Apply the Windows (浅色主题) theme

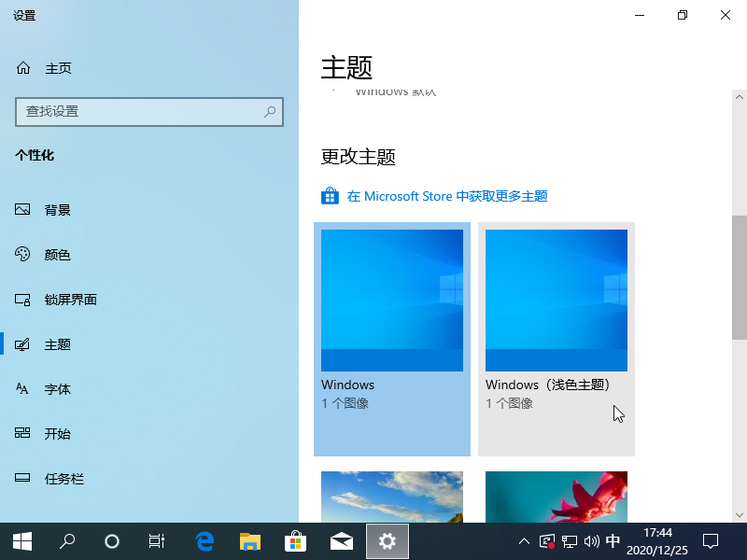[x=556, y=299]
